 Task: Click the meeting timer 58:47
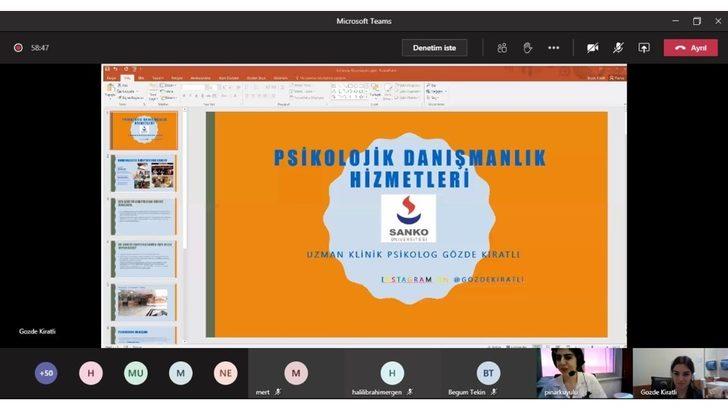coord(40,48)
